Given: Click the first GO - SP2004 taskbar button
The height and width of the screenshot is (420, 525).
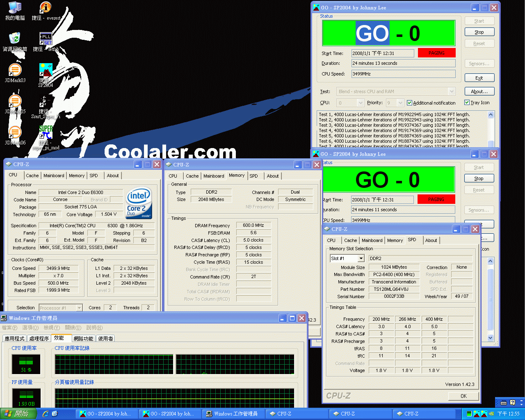Looking at the screenshot, I should [107, 414].
